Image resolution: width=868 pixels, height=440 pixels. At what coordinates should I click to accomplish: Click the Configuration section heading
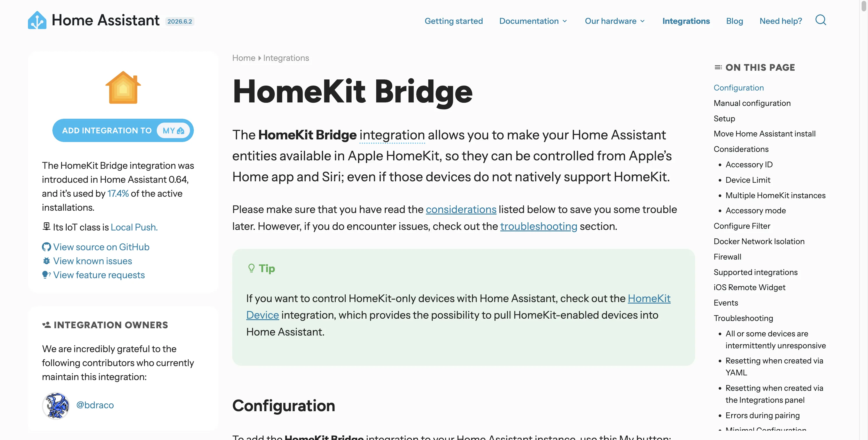[x=284, y=406]
